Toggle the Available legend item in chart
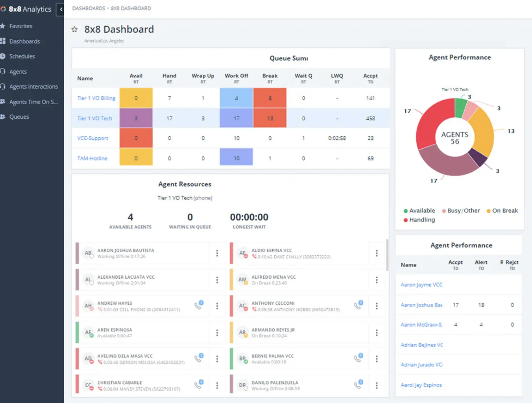 pos(419,211)
